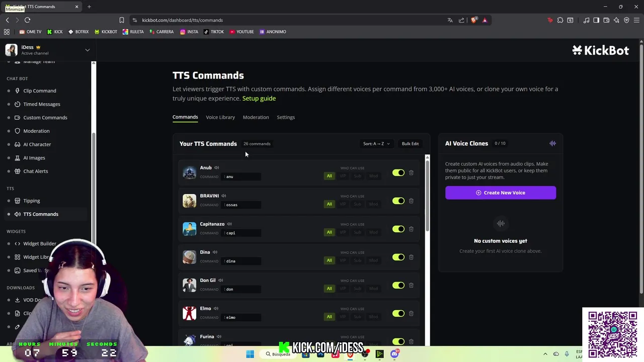This screenshot has height=362, width=644.
Task: Click the Elmo avatar thumbnail
Action: [x=189, y=313]
